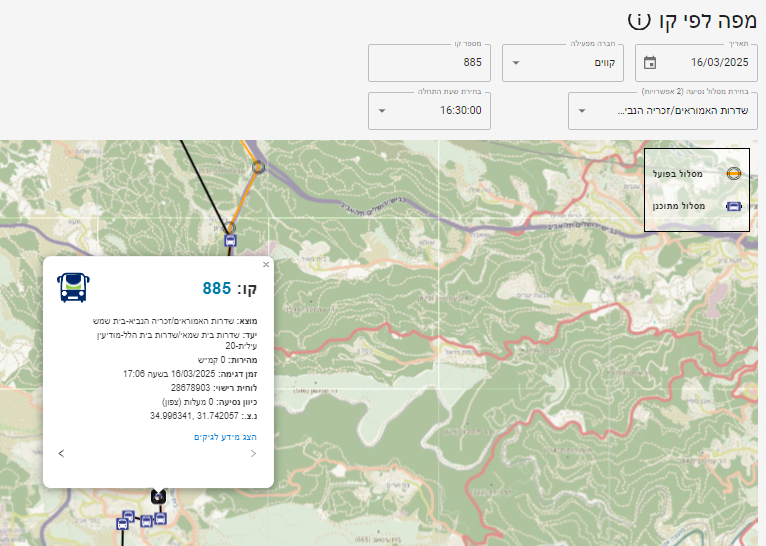This screenshot has height=546, width=766.
Task: Select the black bus vehicle marker under the popup
Action: tap(158, 497)
